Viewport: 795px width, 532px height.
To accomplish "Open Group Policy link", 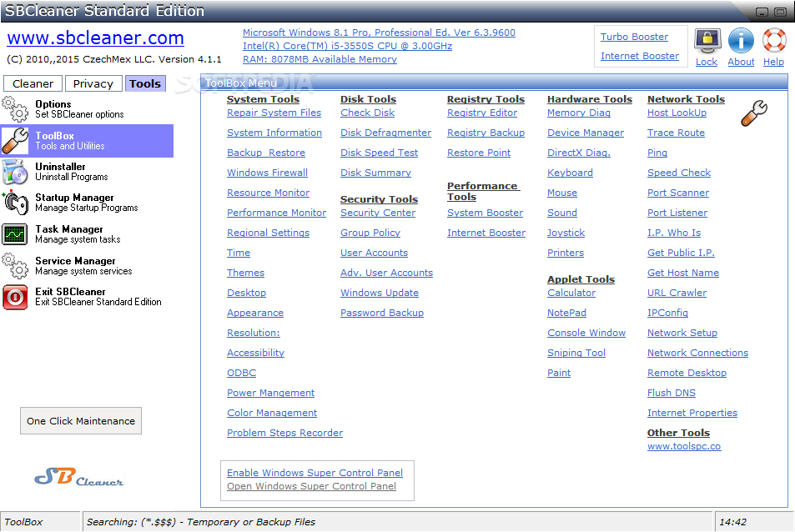I will click(370, 233).
